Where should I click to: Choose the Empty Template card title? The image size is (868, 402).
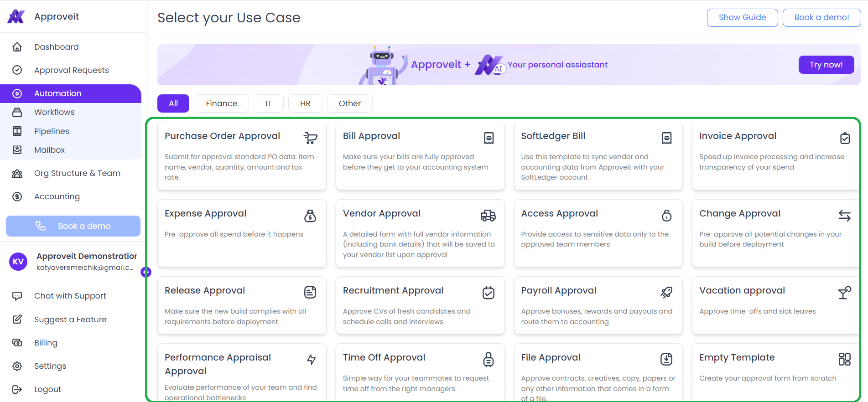point(737,358)
